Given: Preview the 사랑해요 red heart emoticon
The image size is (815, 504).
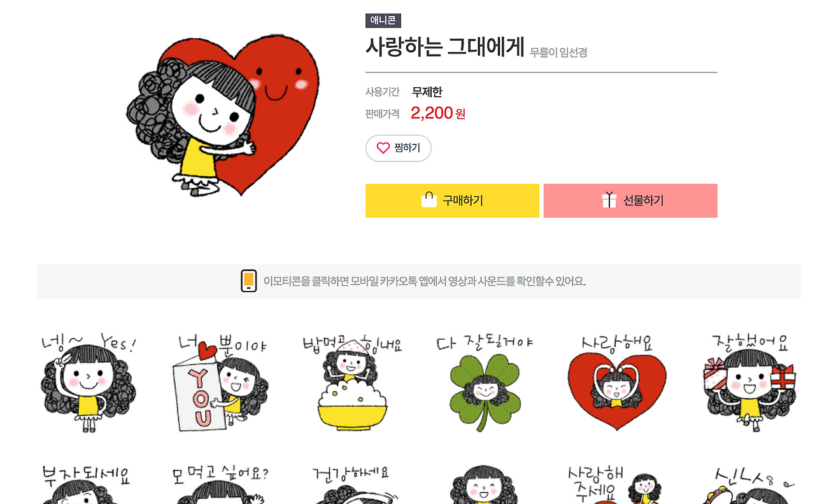Looking at the screenshot, I should pyautogui.click(x=616, y=382).
